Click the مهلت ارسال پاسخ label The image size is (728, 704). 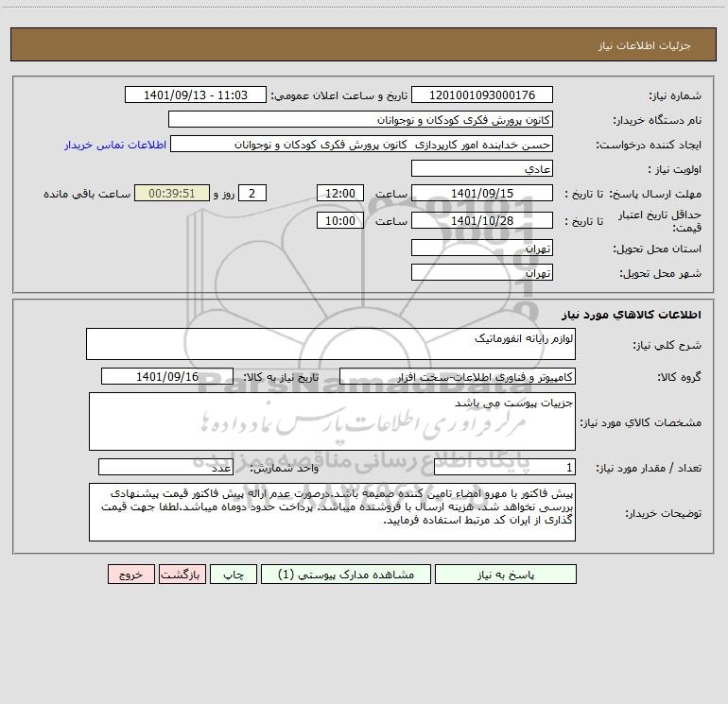click(x=655, y=194)
